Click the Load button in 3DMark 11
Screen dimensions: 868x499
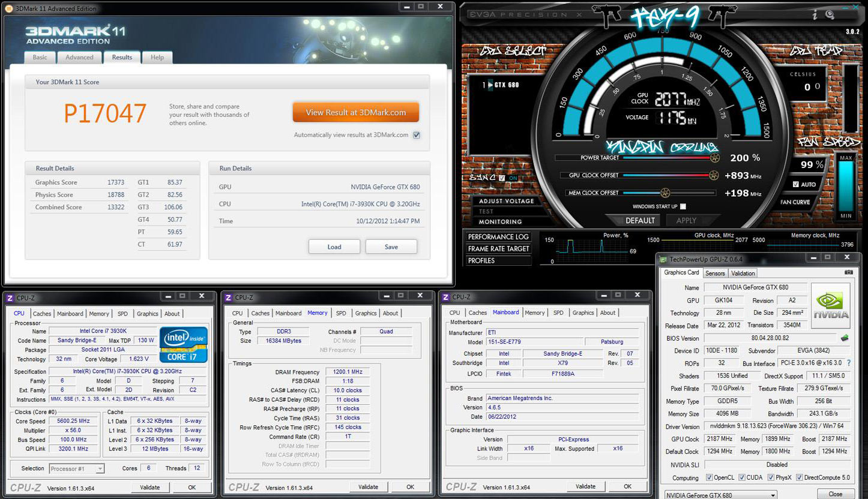coord(334,247)
